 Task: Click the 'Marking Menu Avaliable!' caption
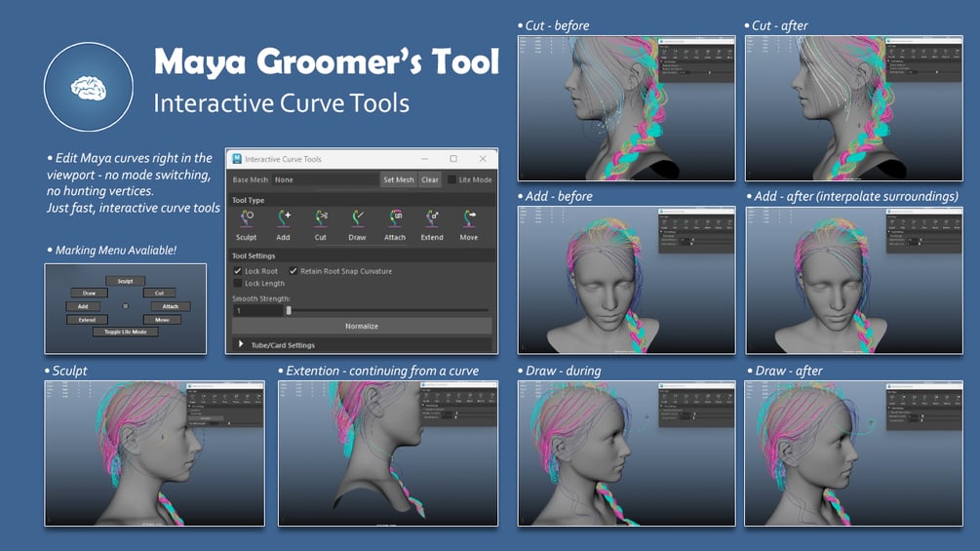[x=116, y=250]
